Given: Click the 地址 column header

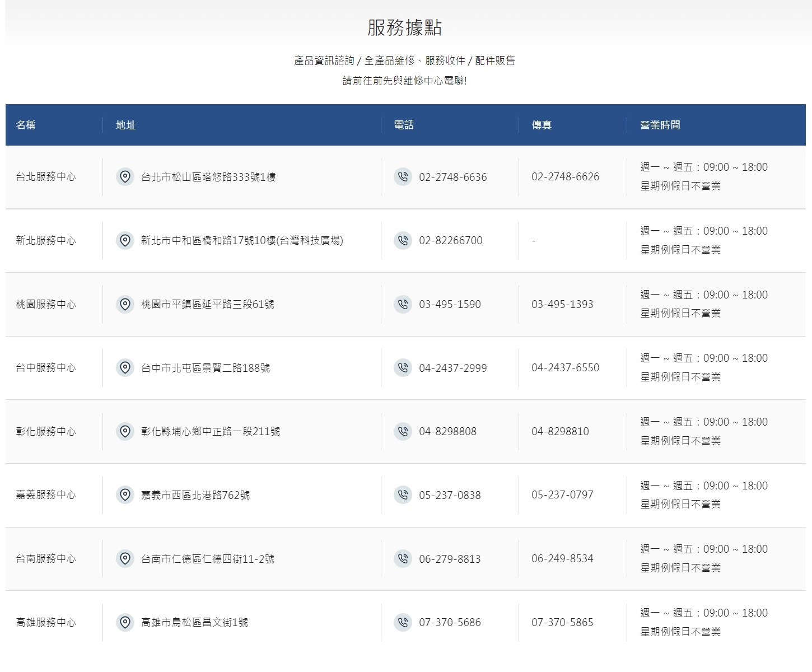Looking at the screenshot, I should click(x=125, y=125).
